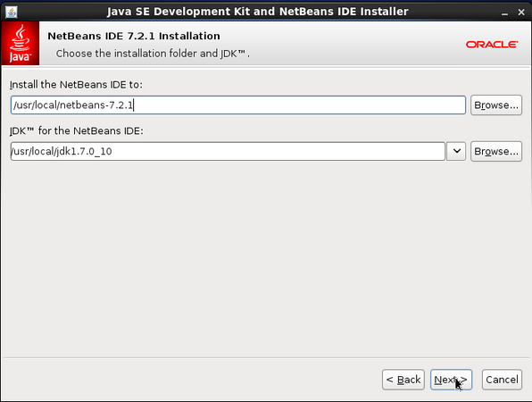Click the installer window icon in title bar
Viewport: 532px width, 402px height.
[x=12, y=13]
